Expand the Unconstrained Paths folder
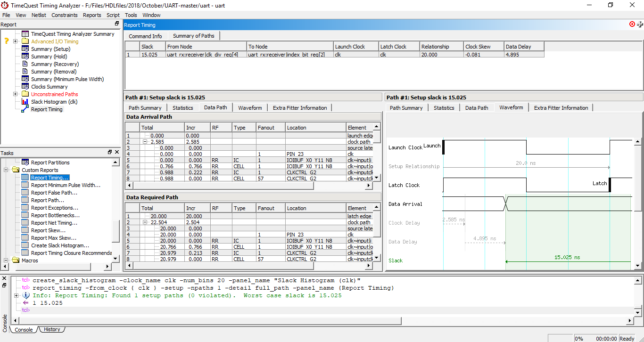Image resolution: width=644 pixels, height=342 pixels. click(x=15, y=94)
